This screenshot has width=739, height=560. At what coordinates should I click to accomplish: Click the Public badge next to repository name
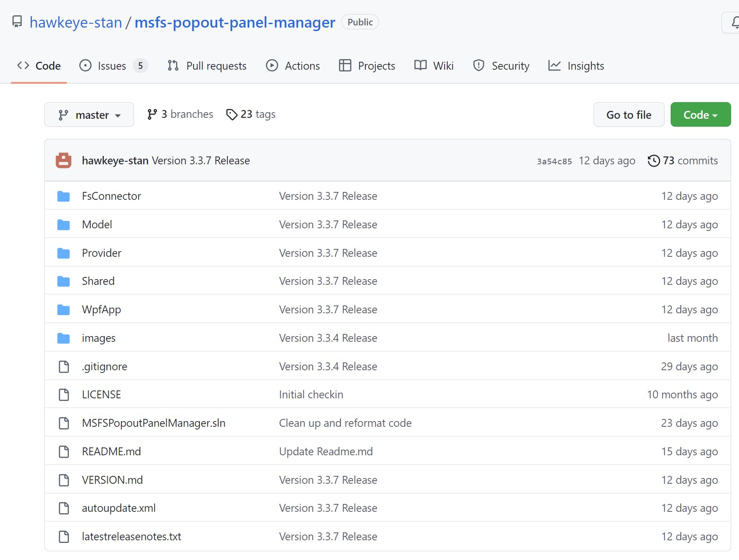(360, 21)
